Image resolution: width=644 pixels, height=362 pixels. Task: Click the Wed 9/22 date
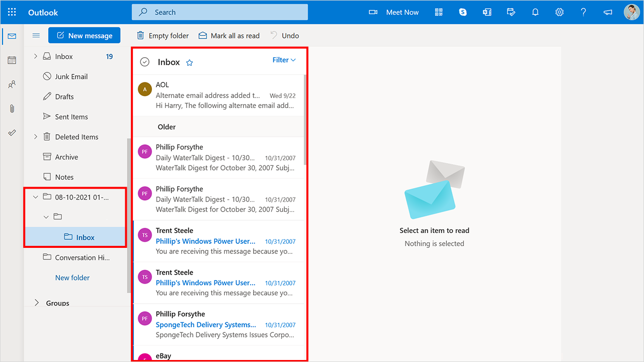pyautogui.click(x=283, y=96)
